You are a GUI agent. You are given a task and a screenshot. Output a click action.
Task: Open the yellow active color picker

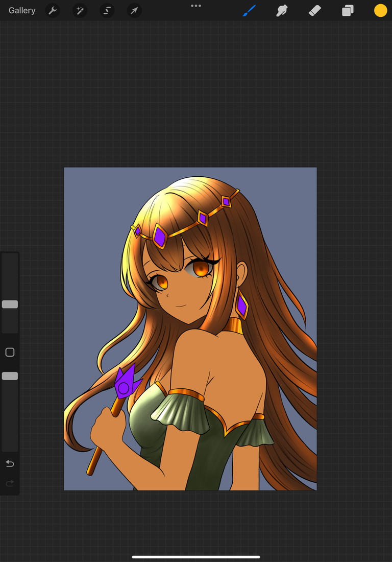[381, 10]
